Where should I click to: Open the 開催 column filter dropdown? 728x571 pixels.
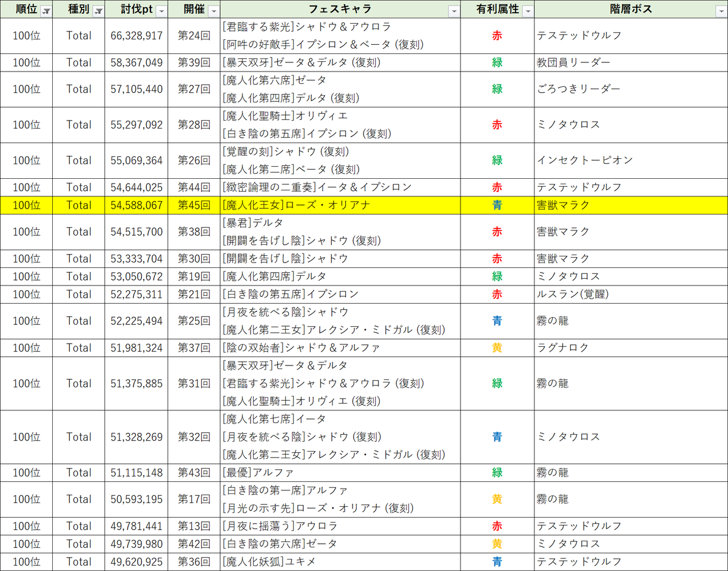pyautogui.click(x=213, y=11)
